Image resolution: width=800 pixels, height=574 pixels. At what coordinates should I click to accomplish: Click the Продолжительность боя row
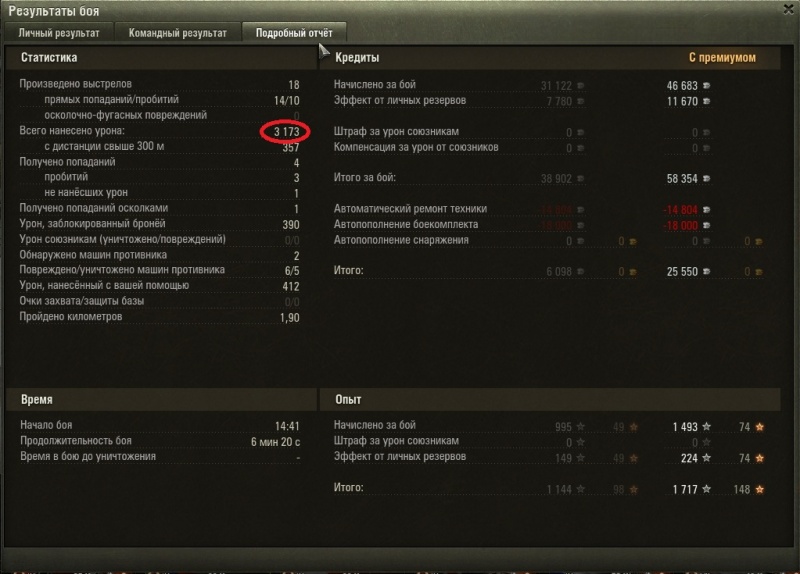[x=160, y=441]
